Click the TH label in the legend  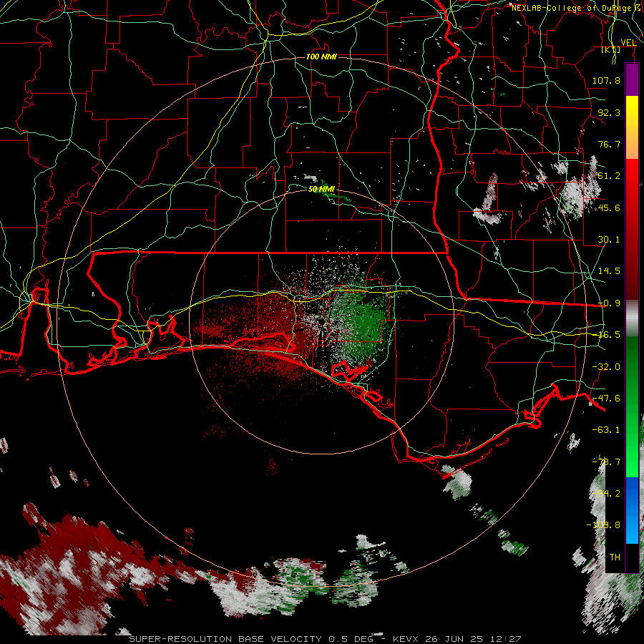click(615, 557)
